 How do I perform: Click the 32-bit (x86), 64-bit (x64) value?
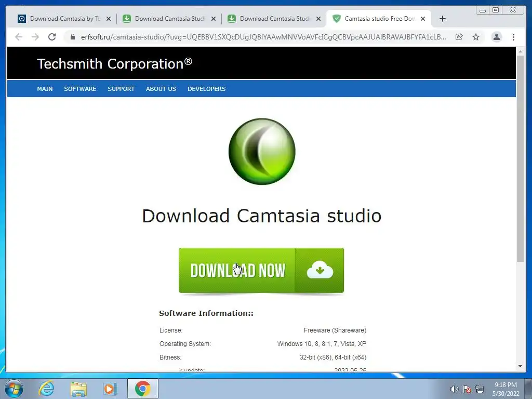[x=333, y=357]
